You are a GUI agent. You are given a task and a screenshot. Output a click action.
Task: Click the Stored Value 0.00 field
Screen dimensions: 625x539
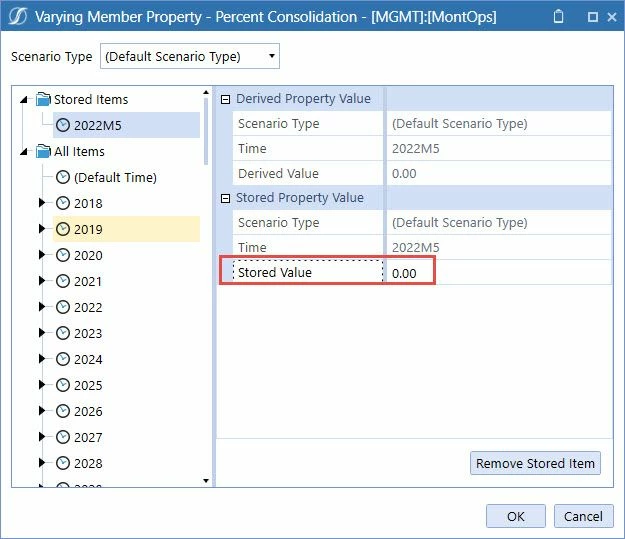pyautogui.click(x=499, y=273)
